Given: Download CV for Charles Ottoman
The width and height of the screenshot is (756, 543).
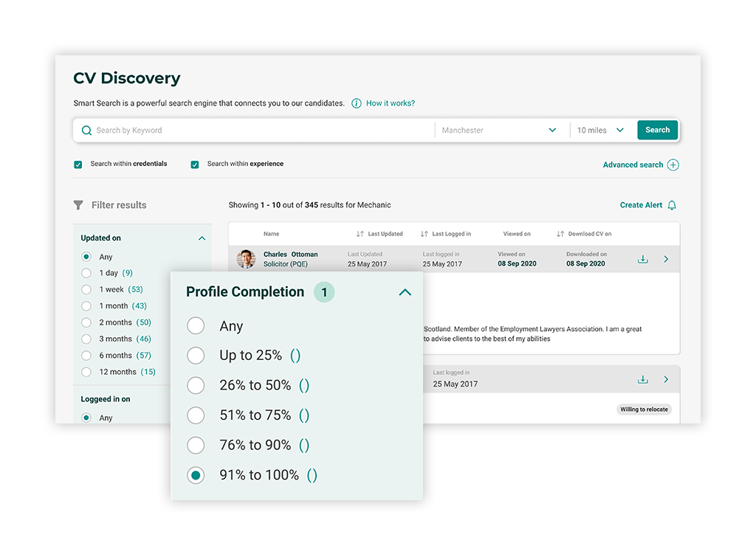Looking at the screenshot, I should (x=643, y=259).
